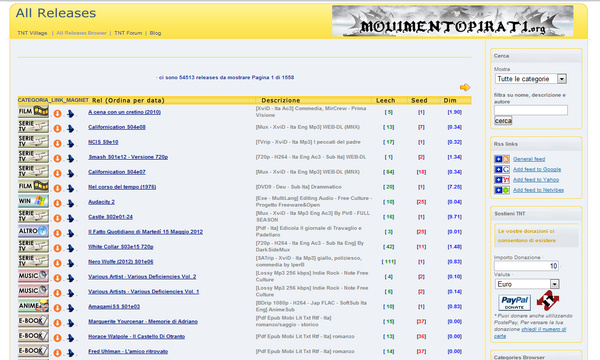Click the Seed column header
The width and height of the screenshot is (600, 360).
(419, 100)
